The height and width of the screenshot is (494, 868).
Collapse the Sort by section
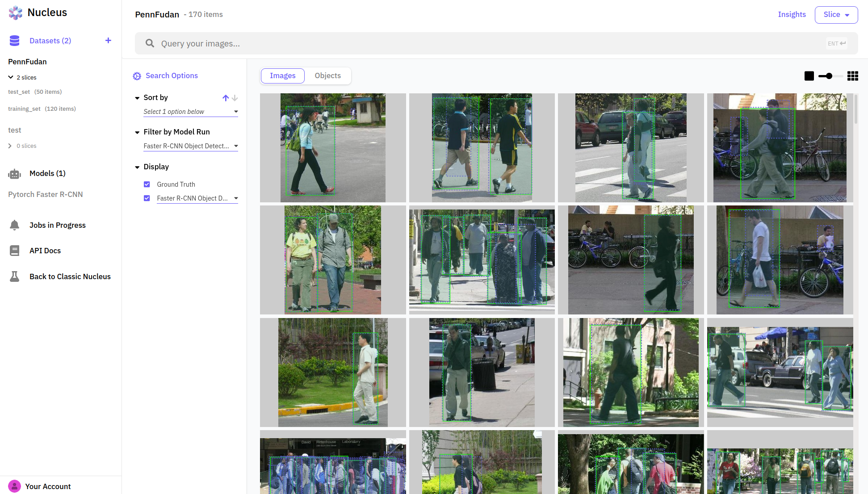tap(137, 98)
